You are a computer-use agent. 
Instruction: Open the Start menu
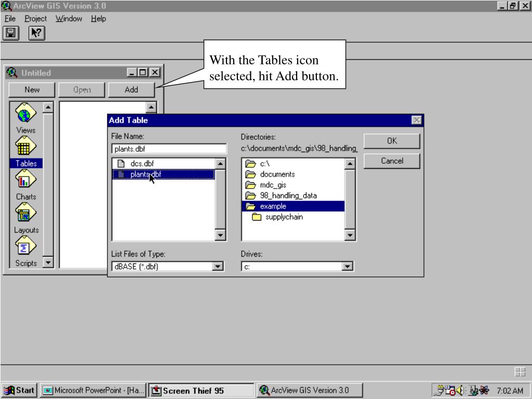pyautogui.click(x=19, y=391)
